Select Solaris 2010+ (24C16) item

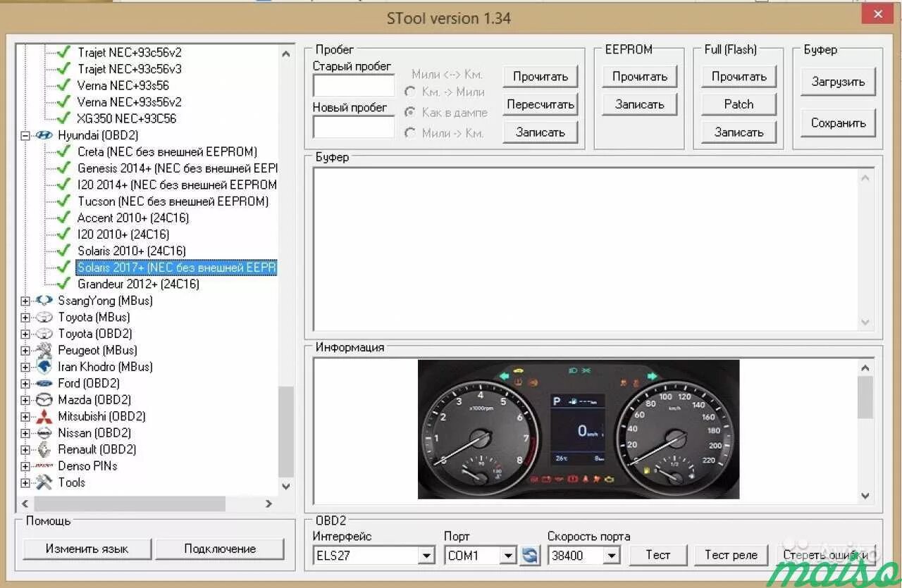132,251
